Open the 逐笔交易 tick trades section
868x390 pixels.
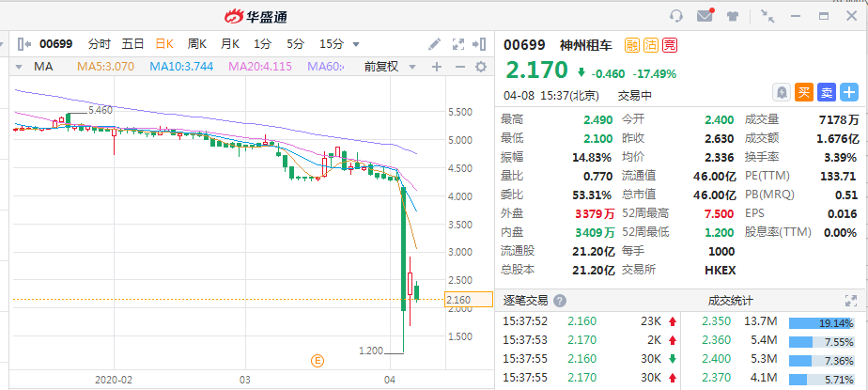[x=525, y=301]
